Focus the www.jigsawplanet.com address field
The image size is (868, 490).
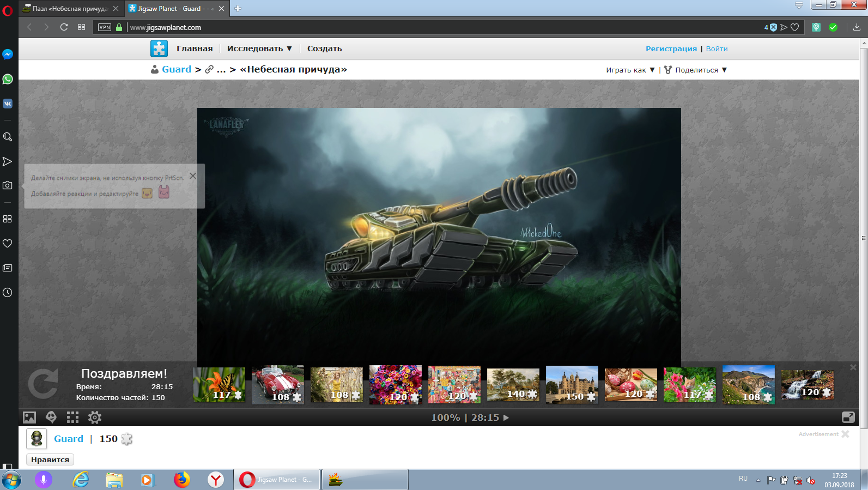pyautogui.click(x=166, y=27)
